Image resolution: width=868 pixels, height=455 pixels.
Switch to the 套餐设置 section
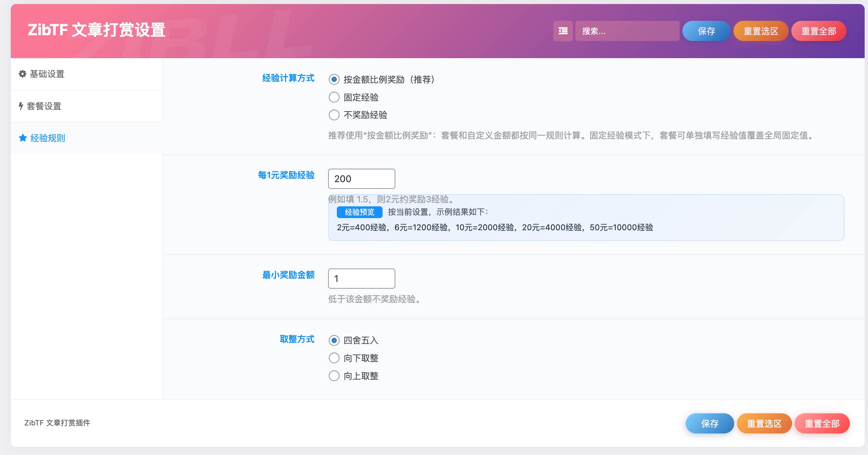click(44, 107)
